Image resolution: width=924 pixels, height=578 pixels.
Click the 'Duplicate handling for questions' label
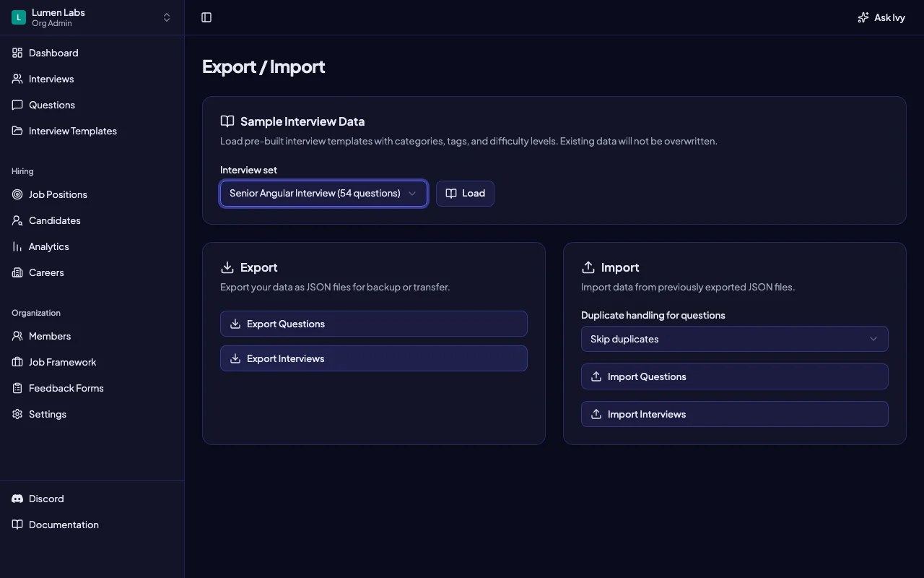(x=653, y=315)
